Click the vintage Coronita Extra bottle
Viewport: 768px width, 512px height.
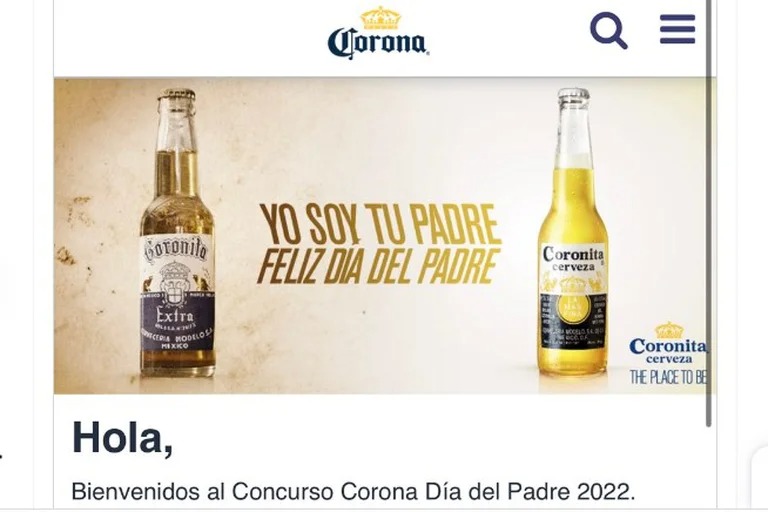[x=177, y=233]
